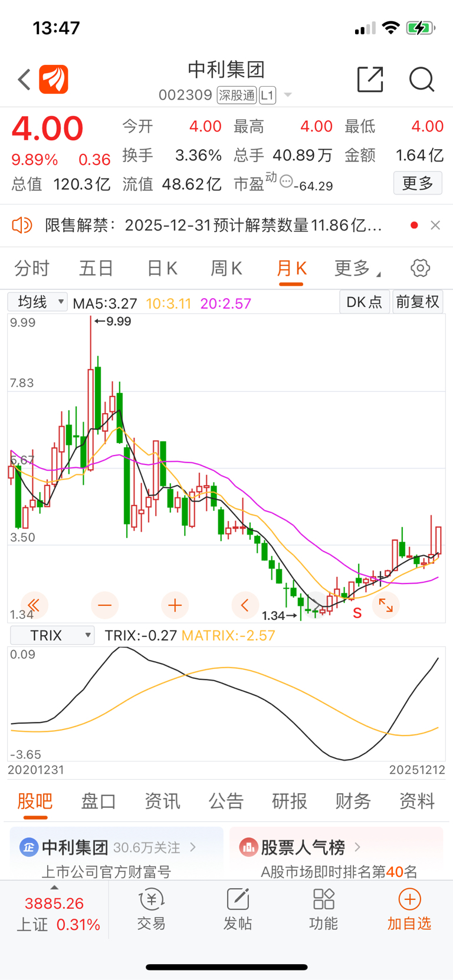This screenshot has height=980, width=453.
Task: Zoom out chart with minus icon
Action: tap(105, 605)
